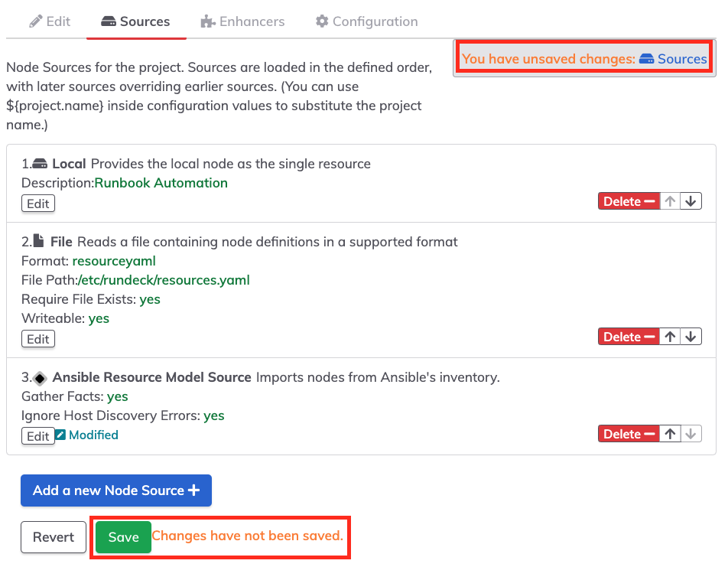
Task: Click the greyed down arrow on Ansible source
Action: pyautogui.click(x=691, y=434)
